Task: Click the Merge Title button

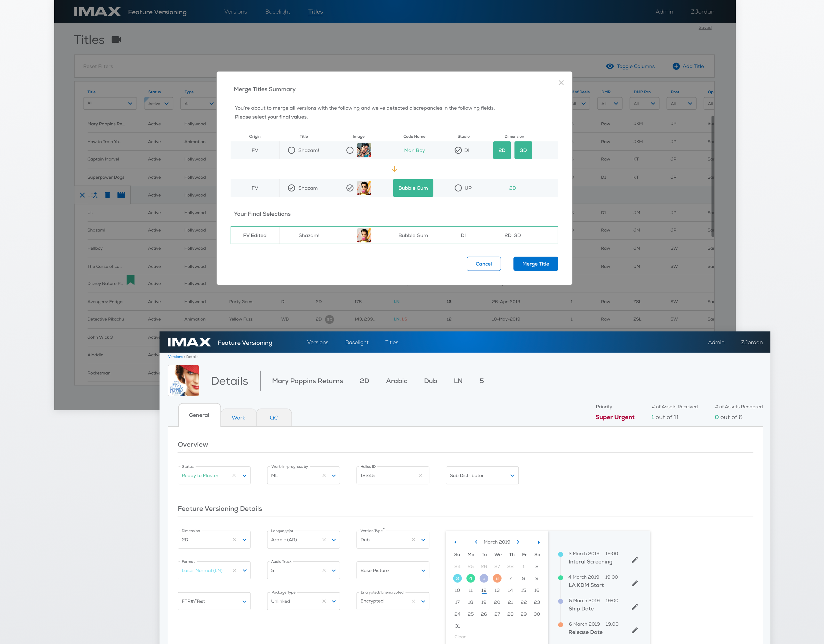Action: point(536,264)
